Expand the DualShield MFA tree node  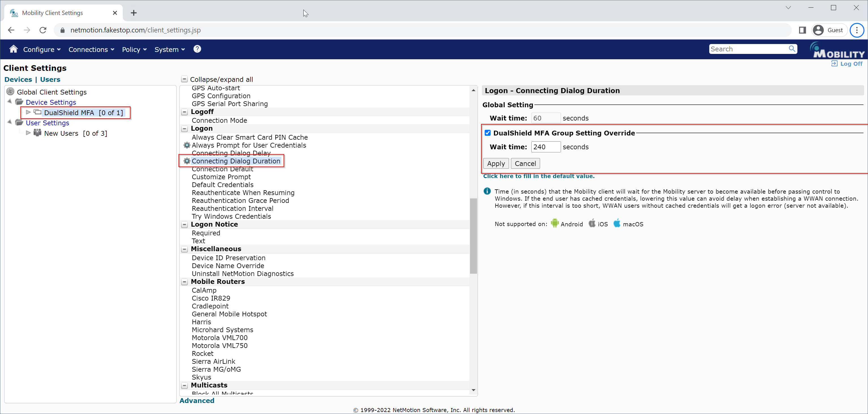(28, 112)
